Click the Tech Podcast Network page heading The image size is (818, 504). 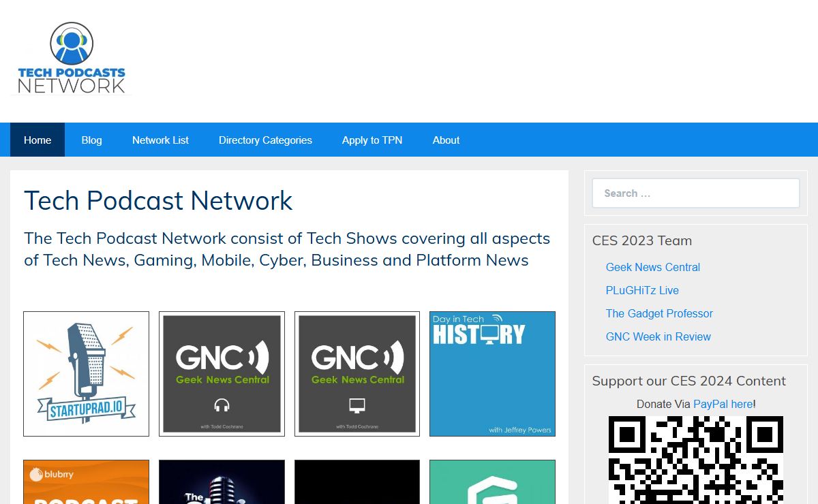click(158, 200)
